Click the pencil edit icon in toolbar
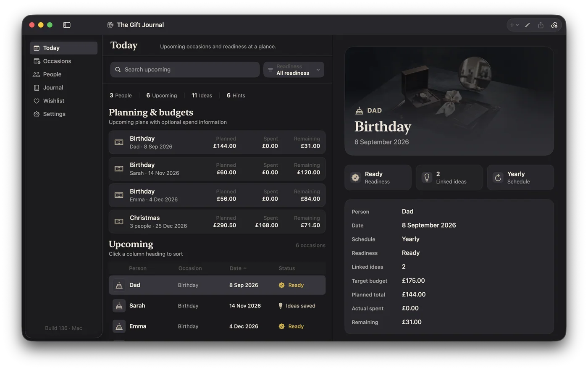588x370 pixels. 528,25
